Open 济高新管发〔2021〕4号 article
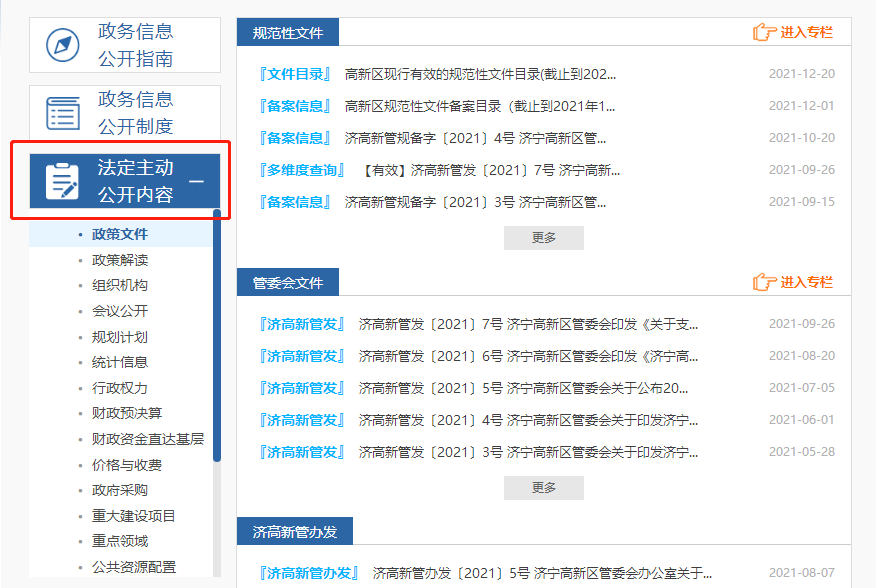This screenshot has height=588, width=876. click(x=528, y=420)
